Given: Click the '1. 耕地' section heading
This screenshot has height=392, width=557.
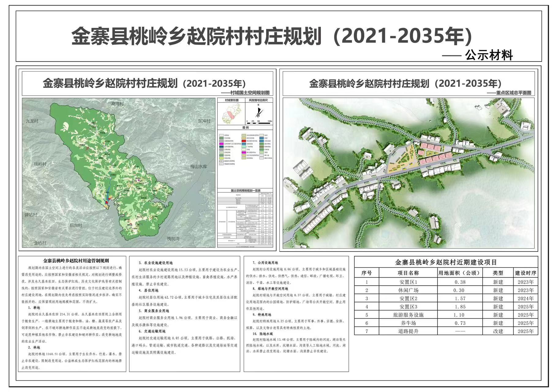Looking at the screenshot, I should tap(34, 307).
